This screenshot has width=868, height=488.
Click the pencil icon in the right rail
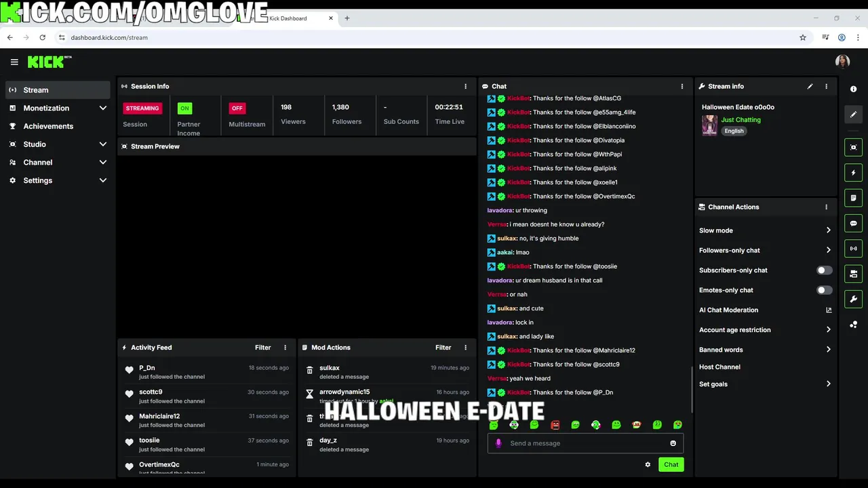853,115
